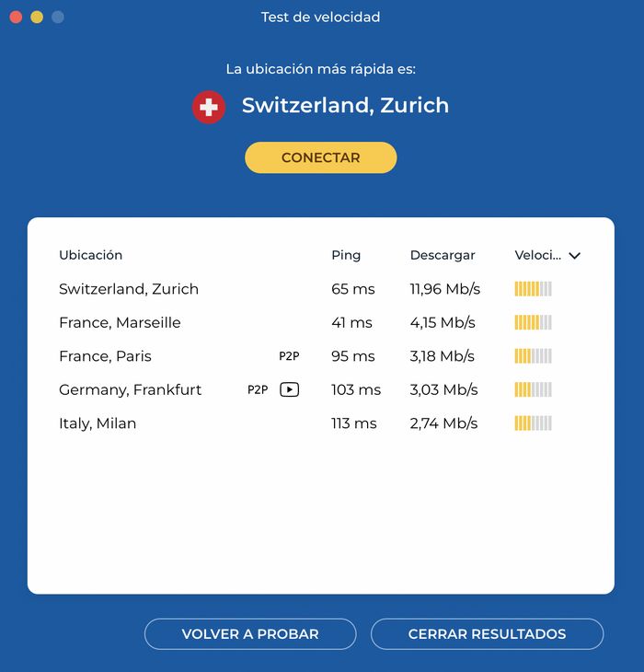
Task: Click the Switzerland flag icon
Action: [209, 107]
